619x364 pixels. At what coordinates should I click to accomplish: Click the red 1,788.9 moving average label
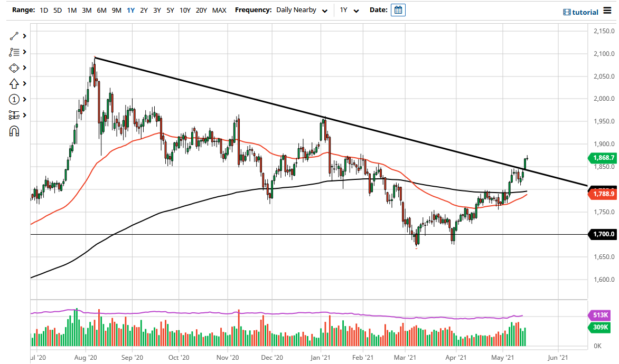click(x=602, y=194)
